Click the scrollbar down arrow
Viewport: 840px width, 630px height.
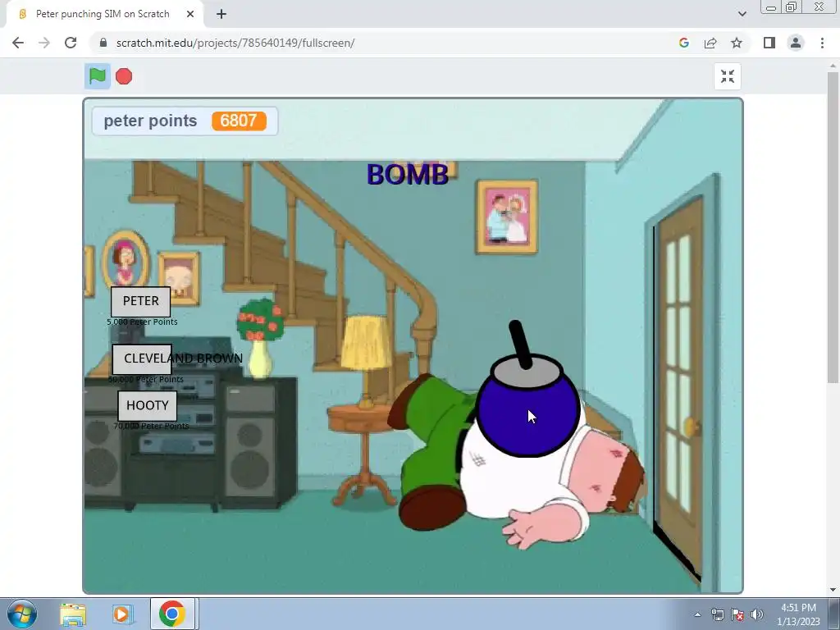(833, 590)
